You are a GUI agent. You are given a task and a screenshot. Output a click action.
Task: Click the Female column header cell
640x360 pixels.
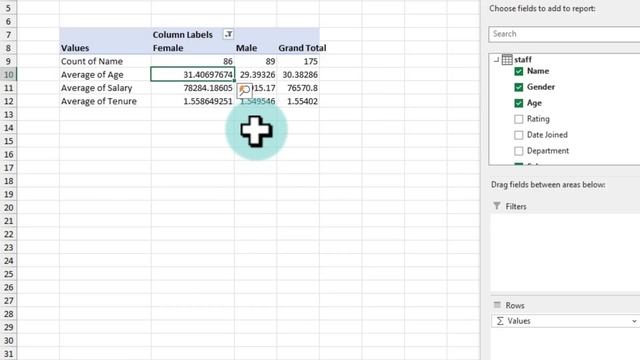(193, 48)
